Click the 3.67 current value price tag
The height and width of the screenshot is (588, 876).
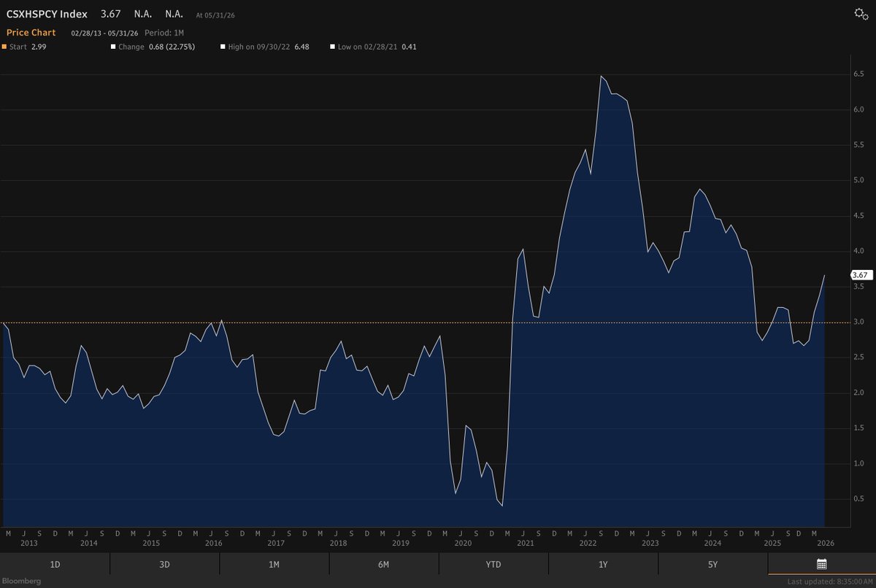[x=861, y=275]
